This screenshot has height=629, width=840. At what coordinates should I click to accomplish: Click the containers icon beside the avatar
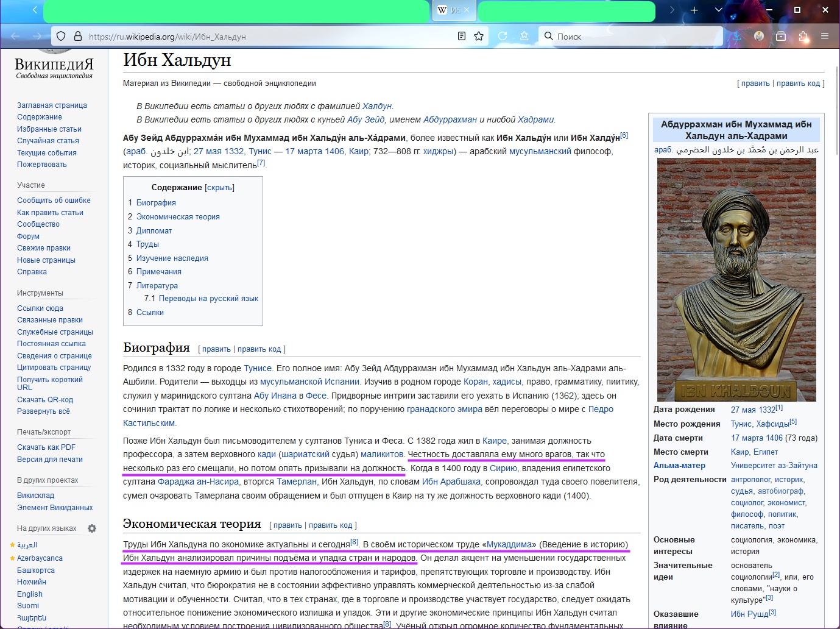[x=781, y=37]
